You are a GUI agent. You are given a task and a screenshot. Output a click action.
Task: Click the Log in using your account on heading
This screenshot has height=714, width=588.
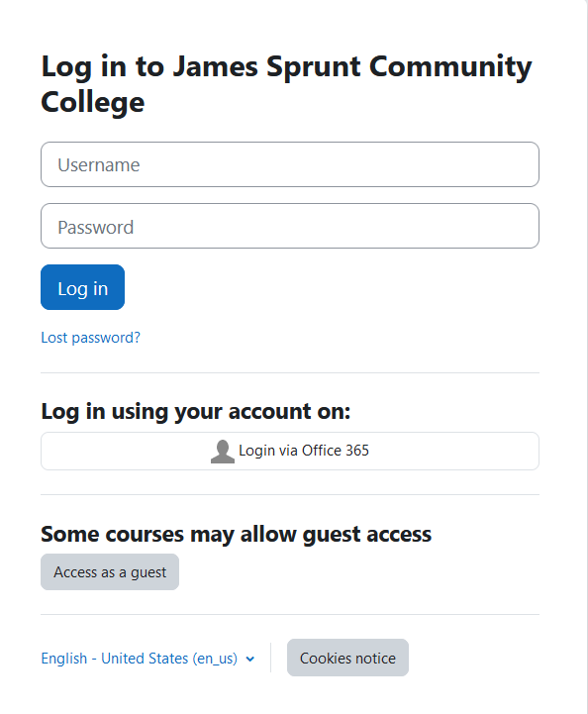pyautogui.click(x=196, y=412)
